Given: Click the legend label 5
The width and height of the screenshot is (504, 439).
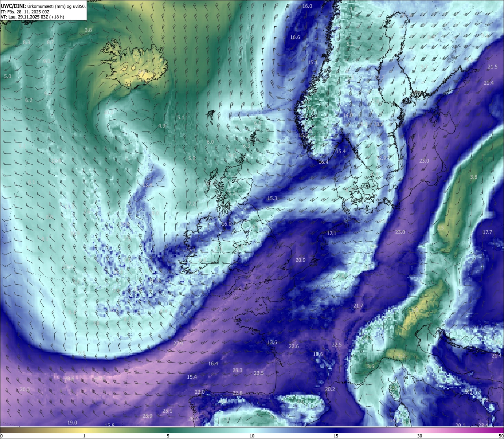Looking at the screenshot, I should pyautogui.click(x=168, y=436).
